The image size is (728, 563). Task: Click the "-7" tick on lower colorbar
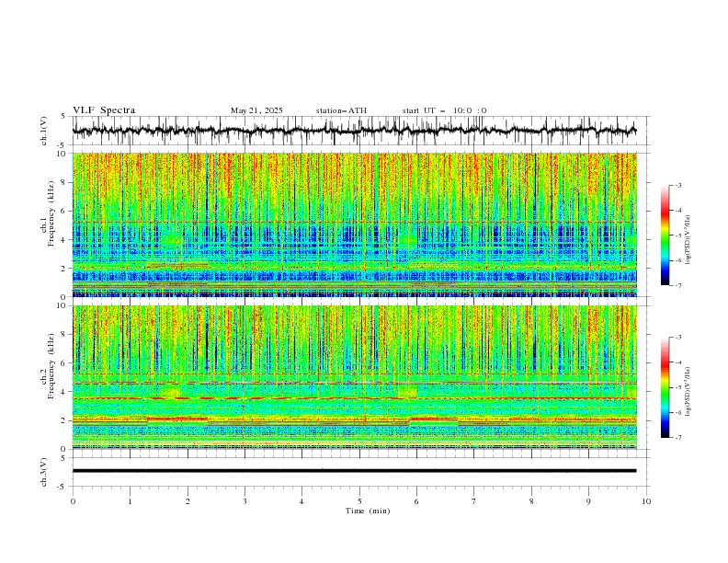(x=678, y=437)
